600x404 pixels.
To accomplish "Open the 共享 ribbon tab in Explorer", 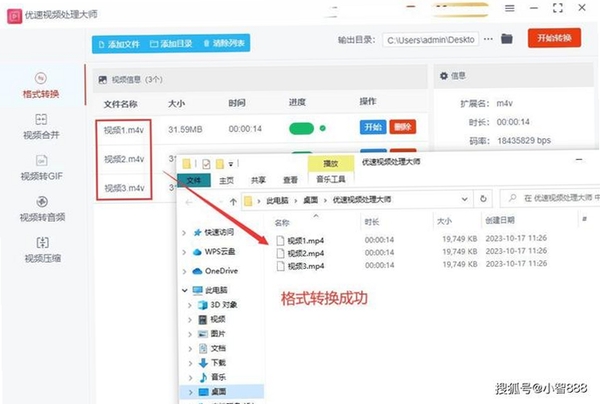I will coord(258,180).
